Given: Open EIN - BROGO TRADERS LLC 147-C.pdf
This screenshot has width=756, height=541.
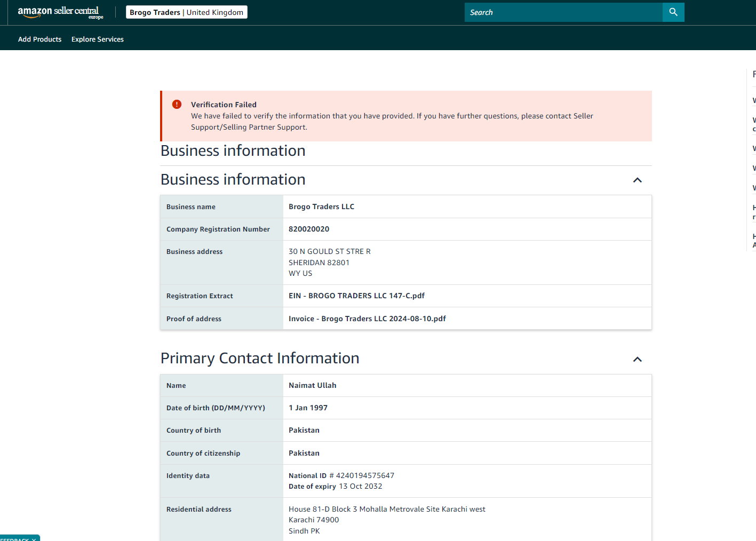Looking at the screenshot, I should [x=356, y=296].
